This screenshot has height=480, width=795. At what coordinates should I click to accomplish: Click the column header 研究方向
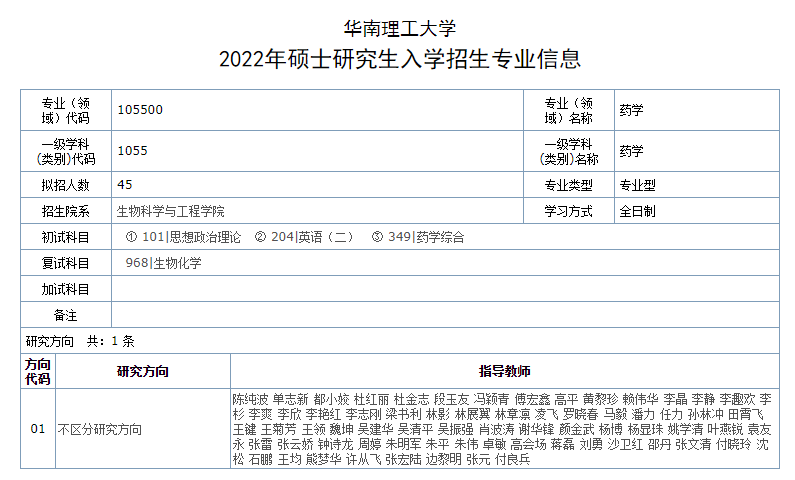tap(142, 372)
